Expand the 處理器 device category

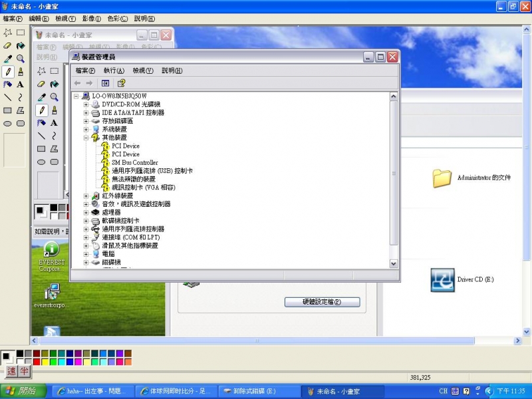pyautogui.click(x=85, y=211)
